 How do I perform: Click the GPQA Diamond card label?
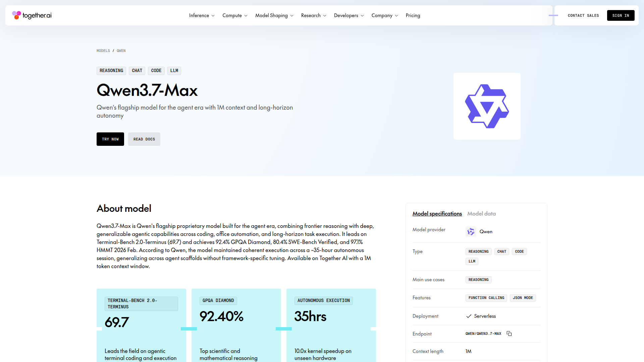pyautogui.click(x=218, y=301)
